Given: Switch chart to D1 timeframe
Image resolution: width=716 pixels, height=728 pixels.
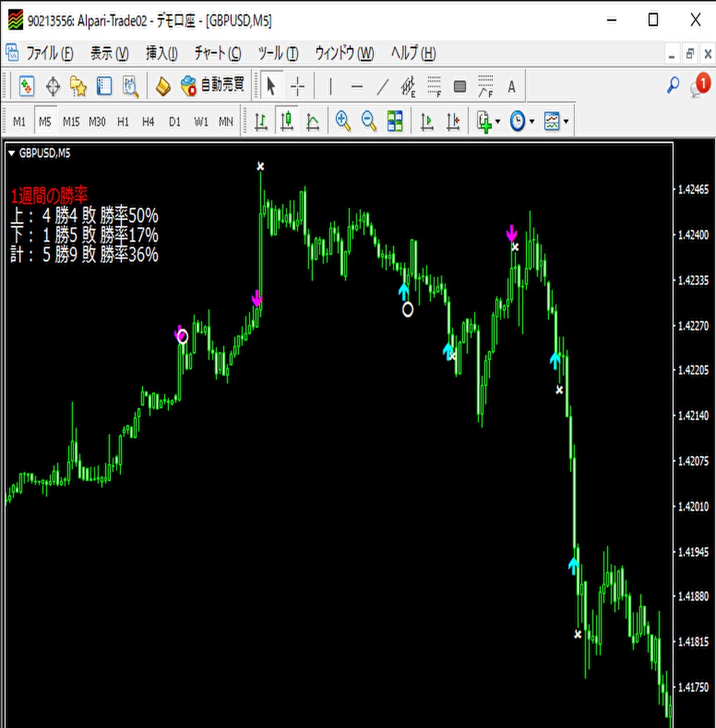Looking at the screenshot, I should pyautogui.click(x=174, y=122).
